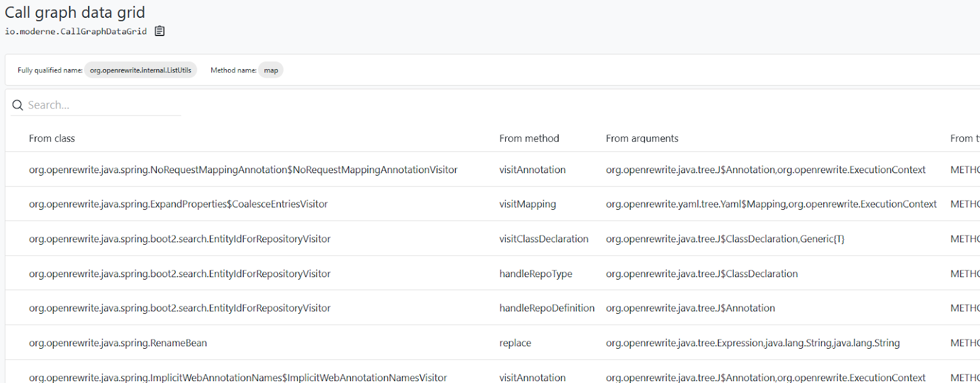Click the handleRepoDefinition method cell

[547, 308]
